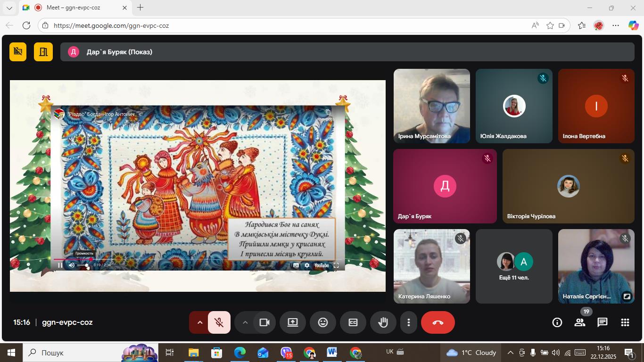Click the red leave call button
This screenshot has width=644, height=362.
tap(438, 322)
